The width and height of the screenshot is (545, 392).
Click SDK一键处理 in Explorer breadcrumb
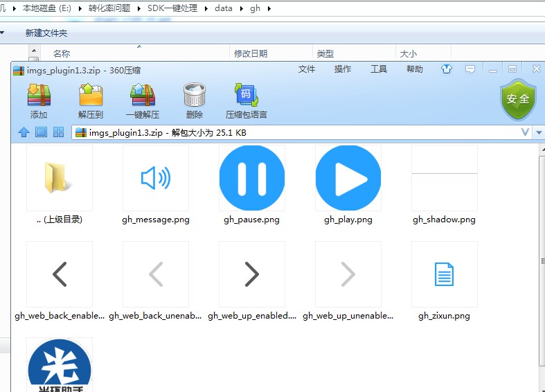pos(172,8)
